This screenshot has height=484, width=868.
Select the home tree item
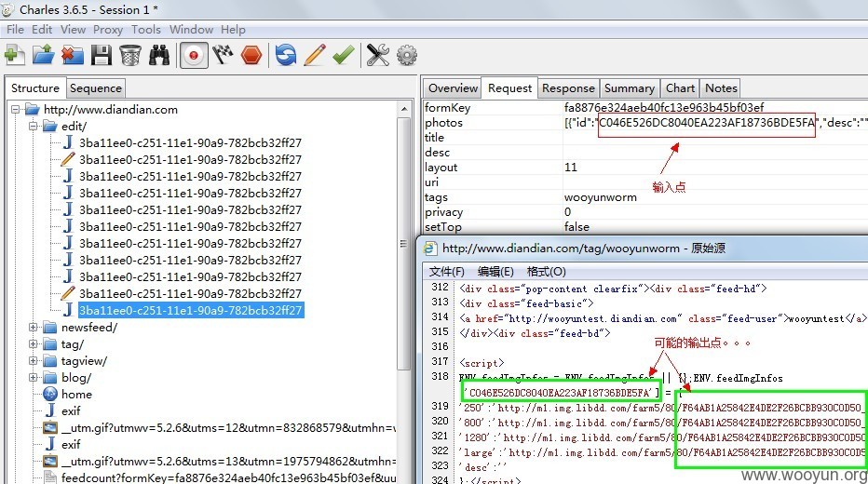[76, 395]
